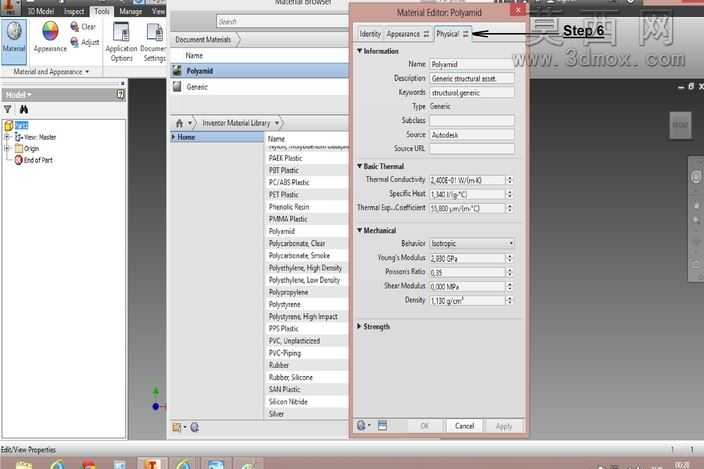Screen dimensions: 704x469
Task: Click the File Explorer folder icon in the taskbar
Action: click(24, 465)
